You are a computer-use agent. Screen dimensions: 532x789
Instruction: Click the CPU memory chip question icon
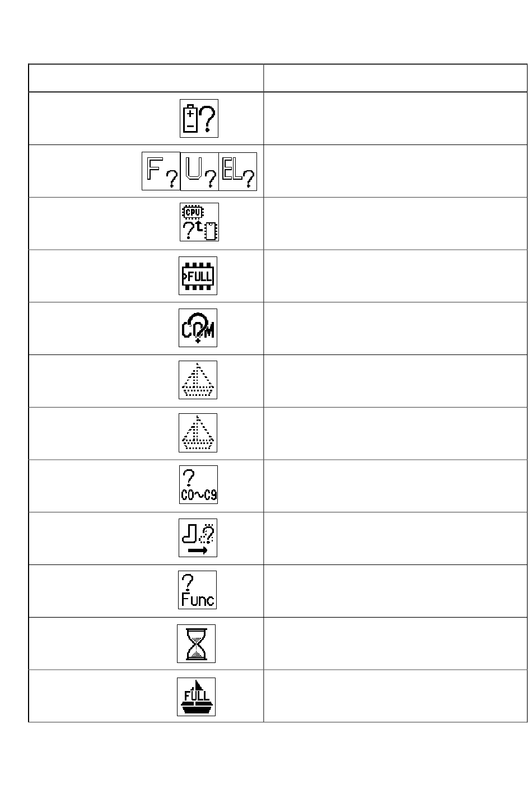[199, 222]
